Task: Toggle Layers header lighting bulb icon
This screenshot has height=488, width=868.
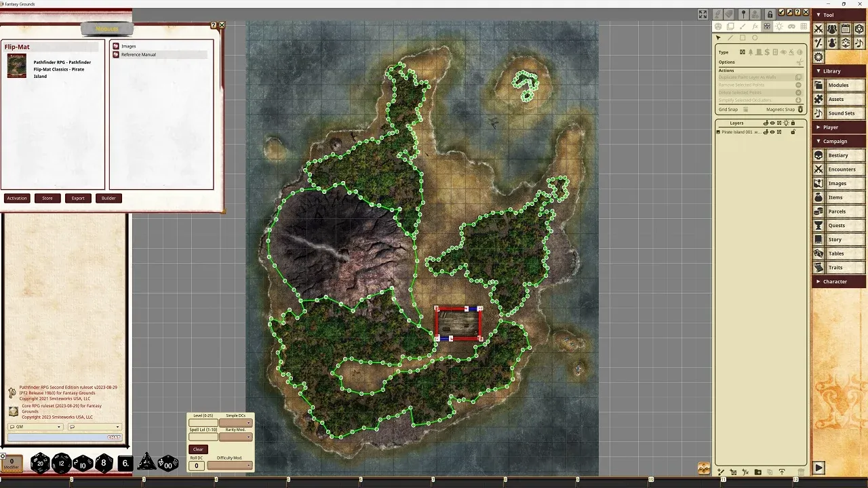Action: point(786,123)
